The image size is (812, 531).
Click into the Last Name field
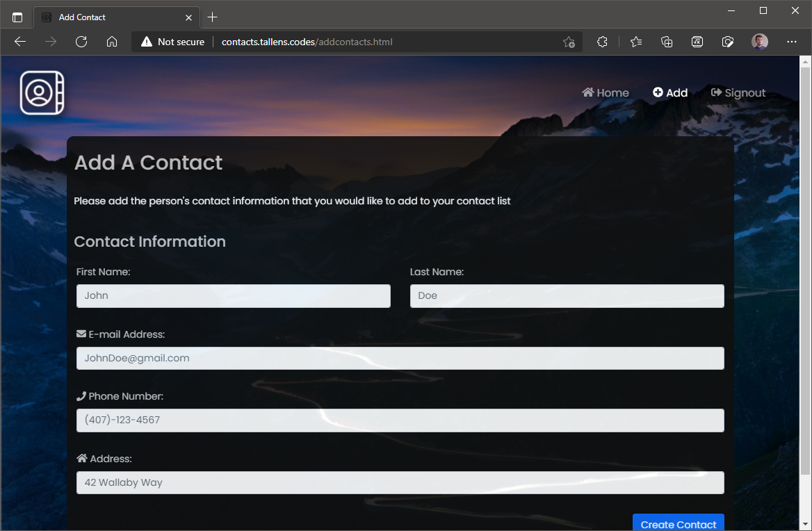(x=567, y=296)
